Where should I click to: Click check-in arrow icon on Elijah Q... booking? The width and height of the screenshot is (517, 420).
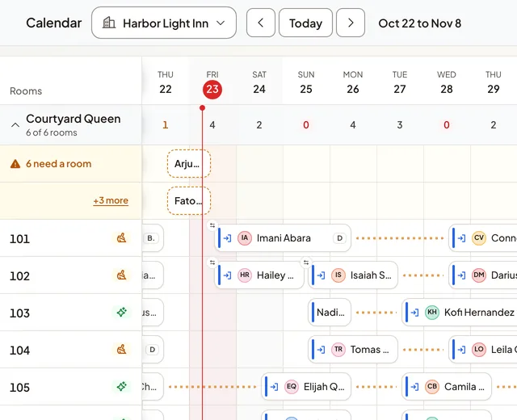tap(274, 386)
